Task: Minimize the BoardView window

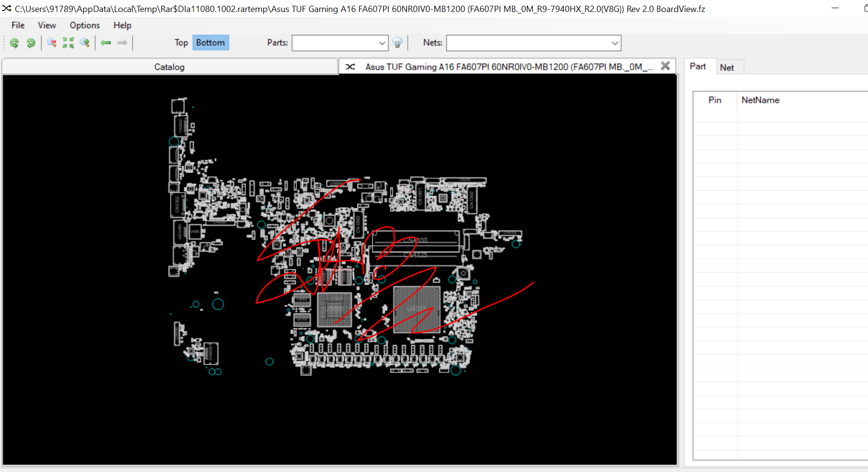Action: pos(835,9)
